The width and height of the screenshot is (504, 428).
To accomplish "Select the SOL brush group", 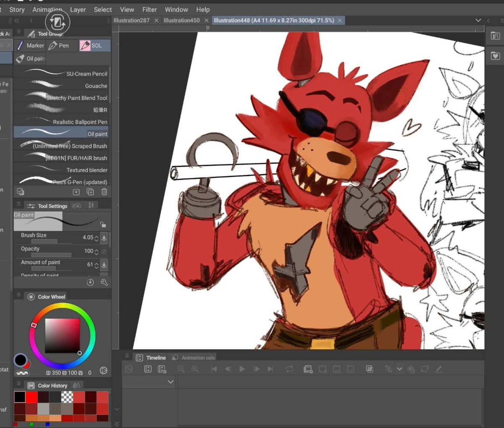I will (95, 45).
